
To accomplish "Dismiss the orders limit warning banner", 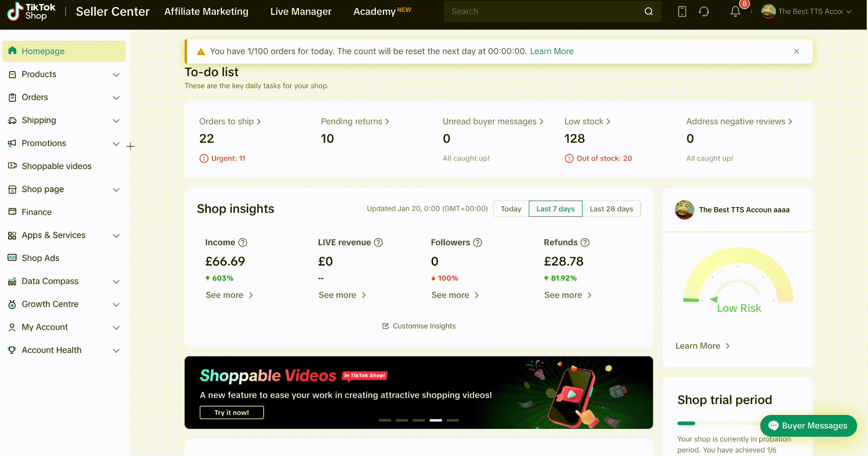I will [x=796, y=52].
